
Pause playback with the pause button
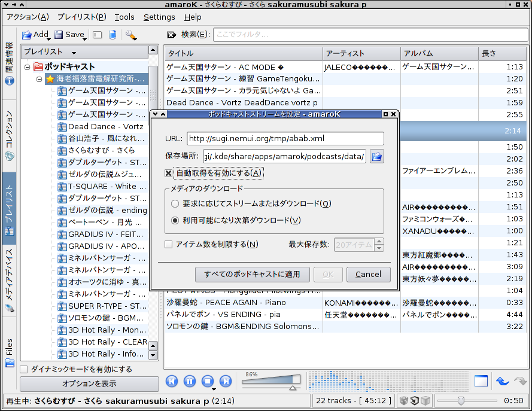pos(190,381)
